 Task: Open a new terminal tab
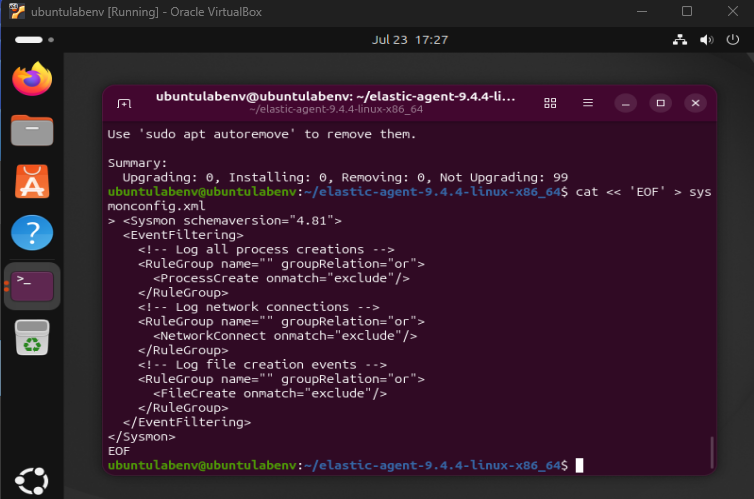point(124,103)
